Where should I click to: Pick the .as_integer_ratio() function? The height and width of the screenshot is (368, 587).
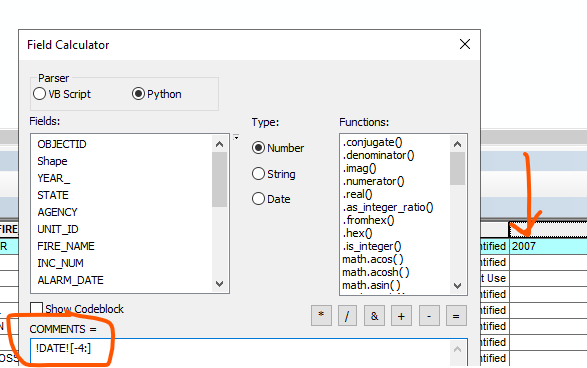click(x=387, y=207)
